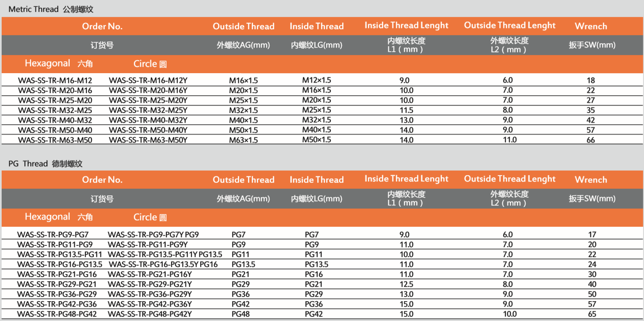Click "外螺纹AG(mm)" subheader in Metric Thread table

243,45
